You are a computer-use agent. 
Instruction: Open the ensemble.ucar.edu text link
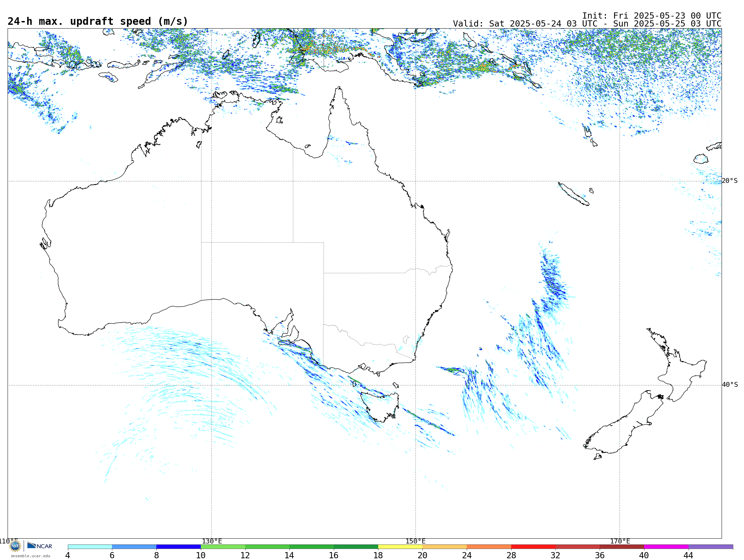30,556
